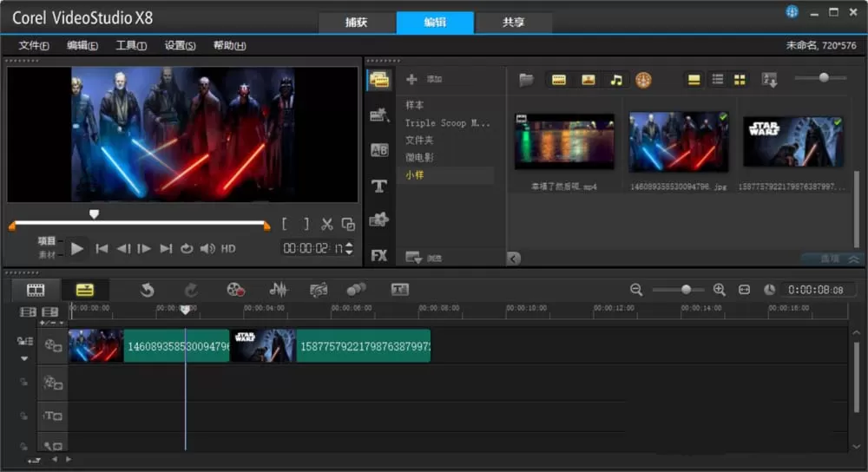Select the lightsaber group jpg thumbnail
The width and height of the screenshot is (868, 472).
pos(679,141)
